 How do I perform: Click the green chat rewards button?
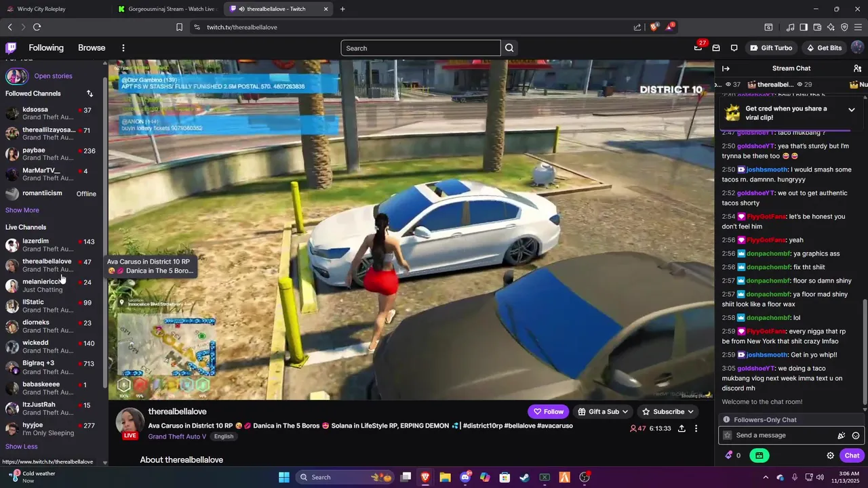(759, 455)
